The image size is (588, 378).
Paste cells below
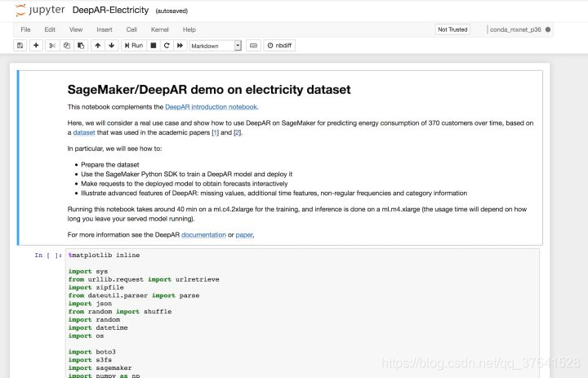(81, 46)
